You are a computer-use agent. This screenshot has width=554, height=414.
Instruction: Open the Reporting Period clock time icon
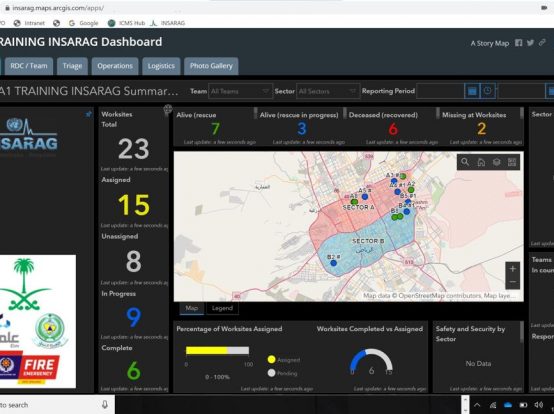click(488, 91)
